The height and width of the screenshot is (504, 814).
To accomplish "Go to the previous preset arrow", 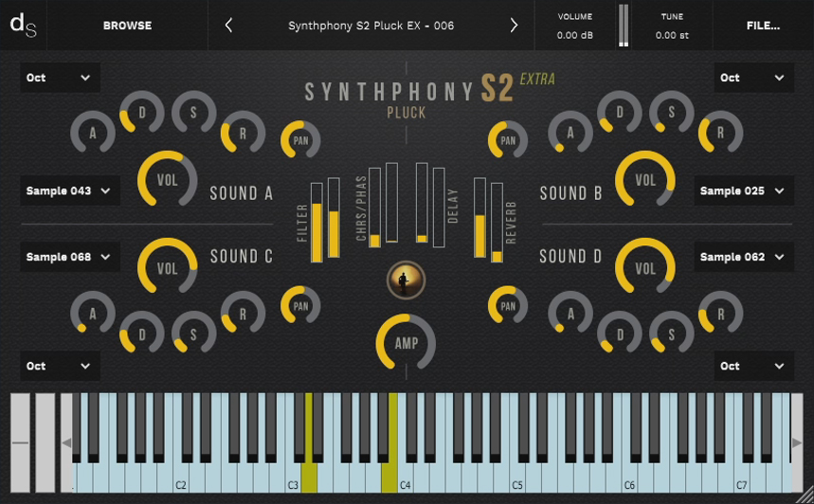I will (228, 25).
